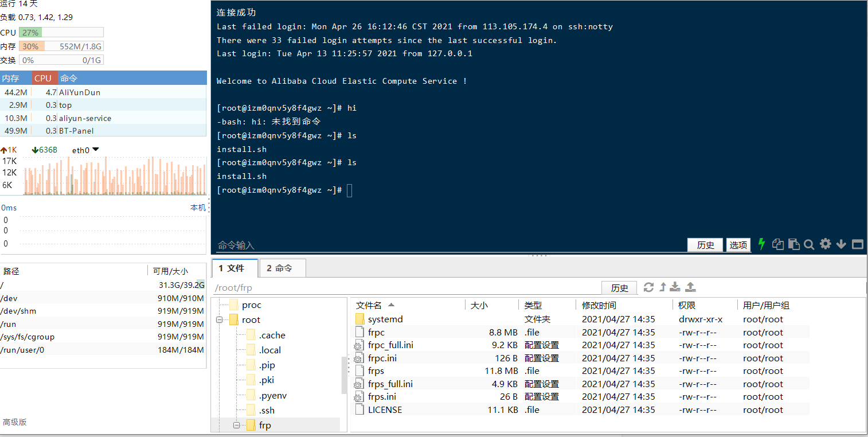Refresh file list with circular arrow icon
868x437 pixels.
tap(648, 287)
